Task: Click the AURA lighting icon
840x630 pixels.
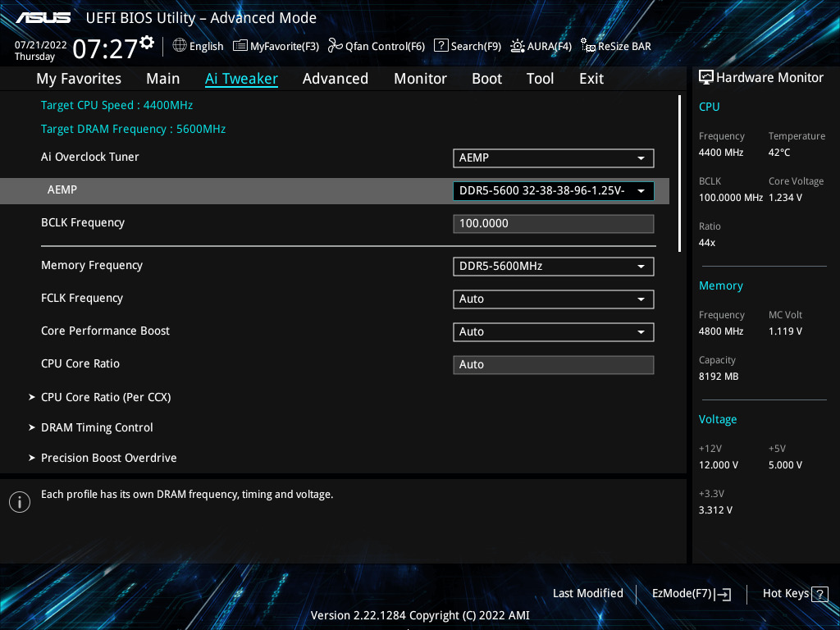Action: (x=518, y=46)
